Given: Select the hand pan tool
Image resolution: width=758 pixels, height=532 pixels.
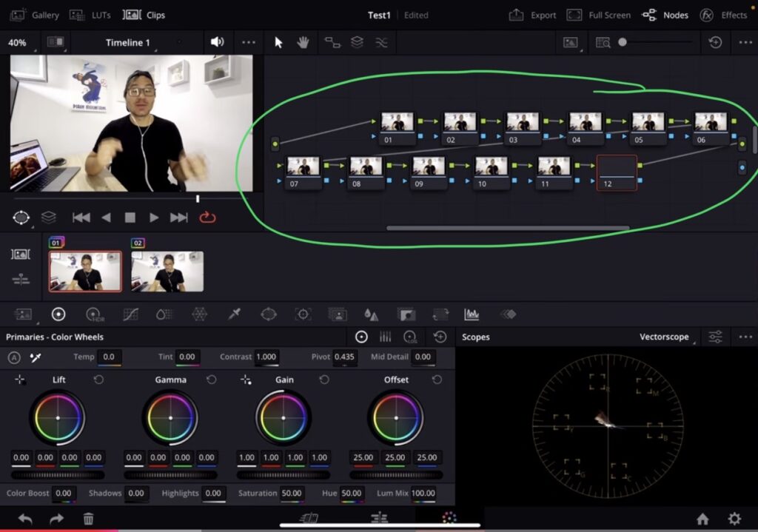Looking at the screenshot, I should point(303,42).
